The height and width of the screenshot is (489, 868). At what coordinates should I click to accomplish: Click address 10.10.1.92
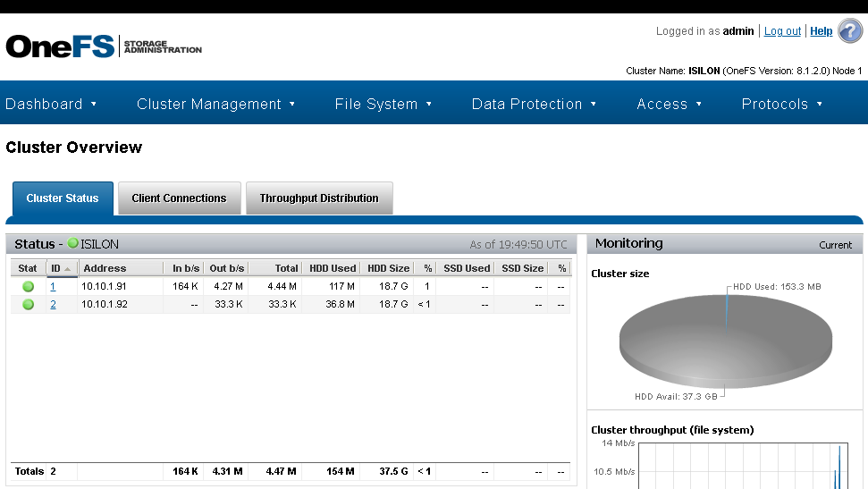[104, 304]
